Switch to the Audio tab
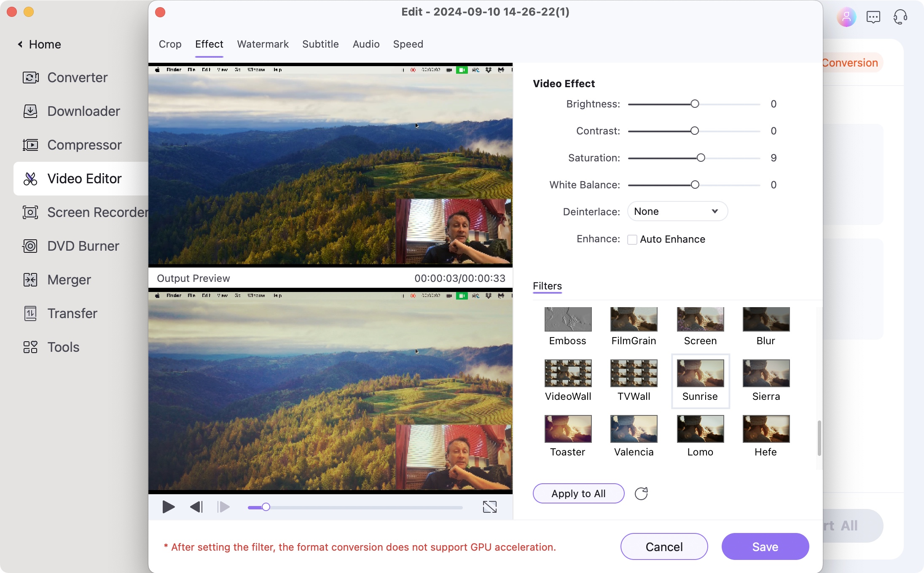 [366, 43]
